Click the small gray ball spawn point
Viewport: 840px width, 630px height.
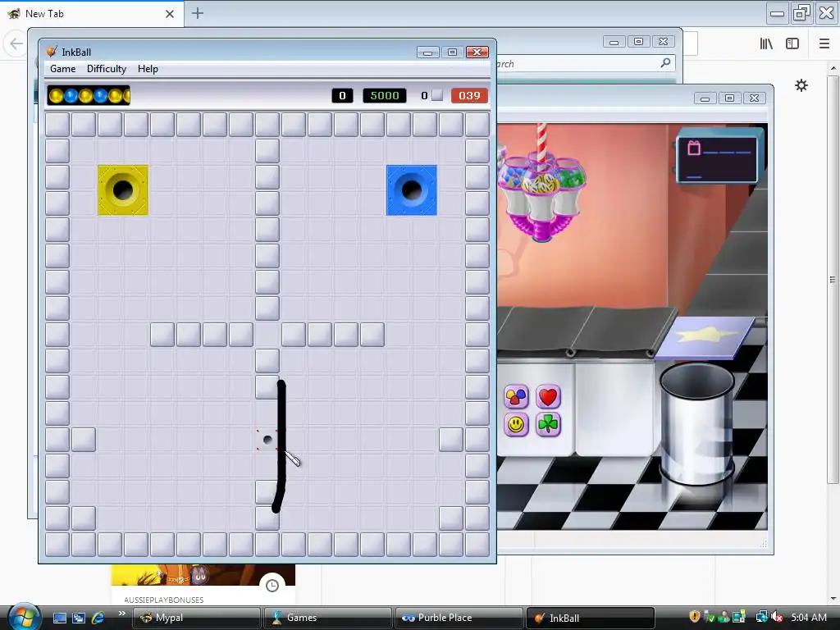(267, 440)
